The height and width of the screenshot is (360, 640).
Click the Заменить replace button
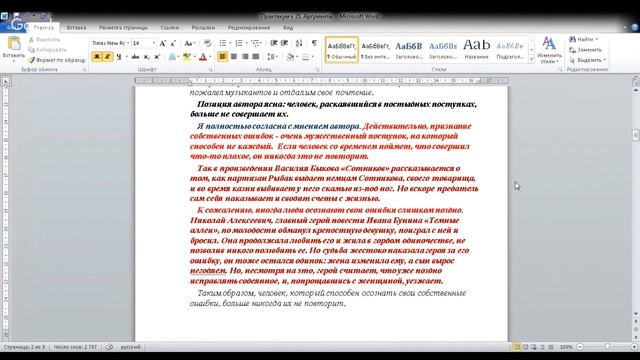click(586, 50)
